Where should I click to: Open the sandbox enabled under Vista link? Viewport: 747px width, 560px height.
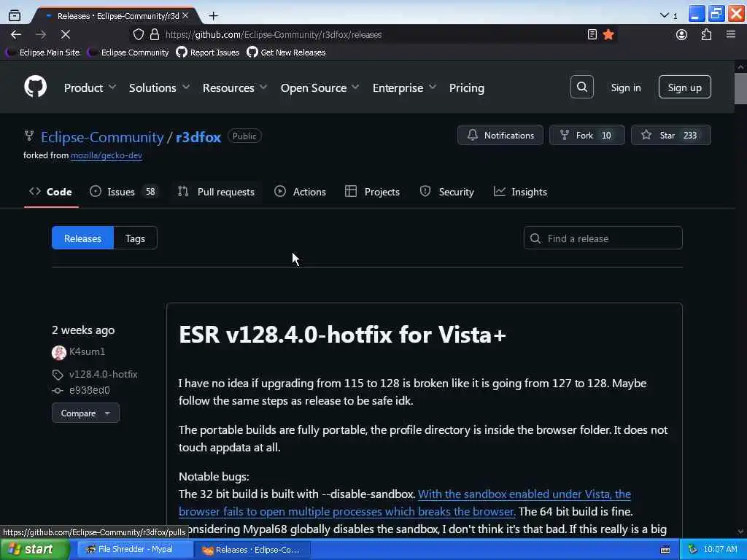tap(405, 503)
